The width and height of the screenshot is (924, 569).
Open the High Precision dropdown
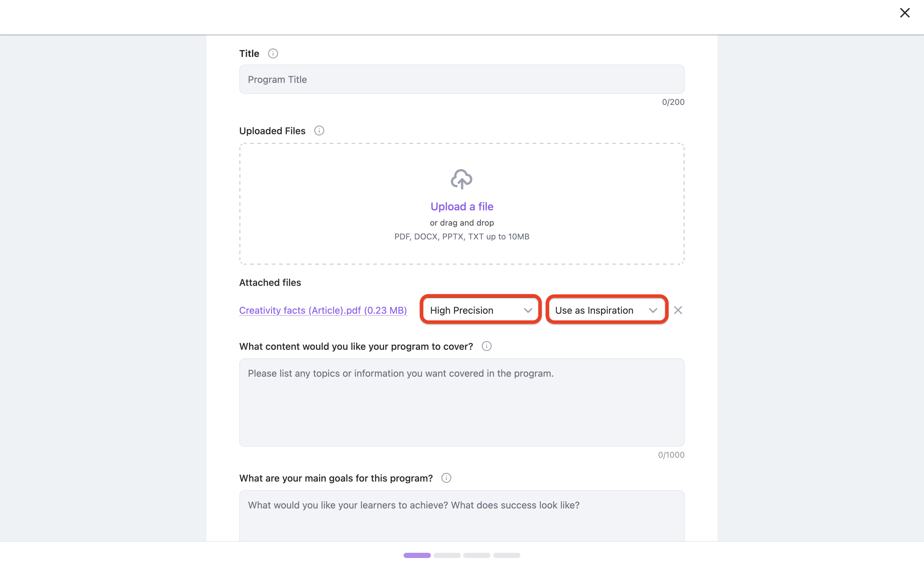[x=480, y=310]
